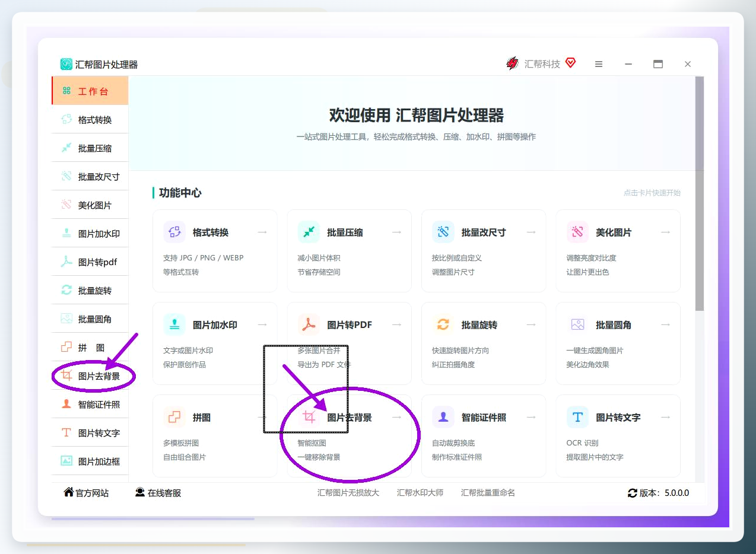756x554 pixels.
Task: Click the arrow on 美化图片 card
Action: (666, 232)
